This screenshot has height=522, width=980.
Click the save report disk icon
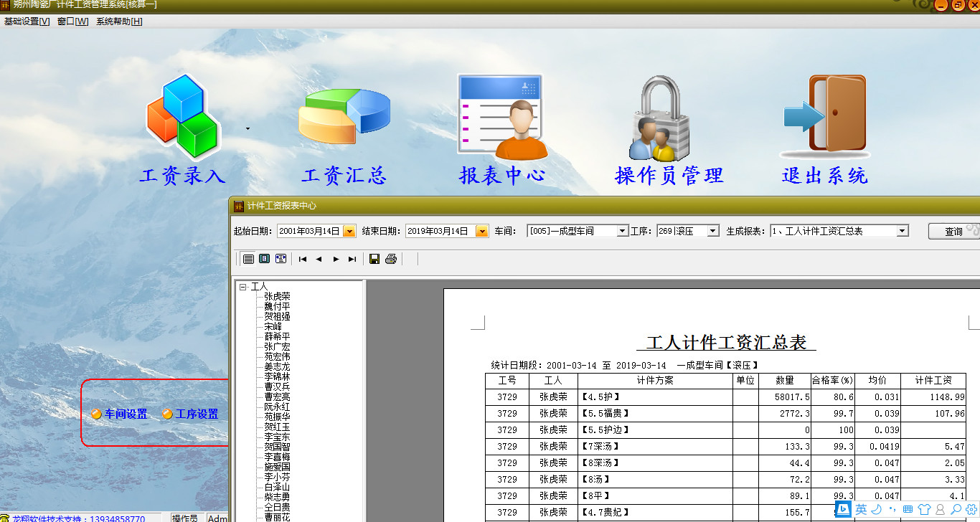374,259
